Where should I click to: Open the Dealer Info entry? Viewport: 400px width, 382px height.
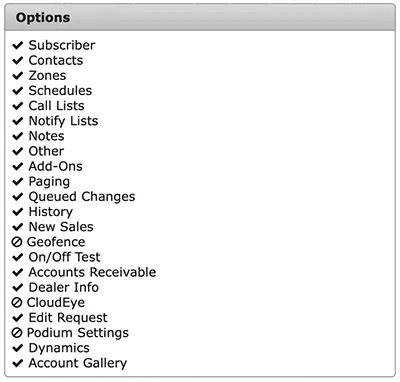(64, 287)
